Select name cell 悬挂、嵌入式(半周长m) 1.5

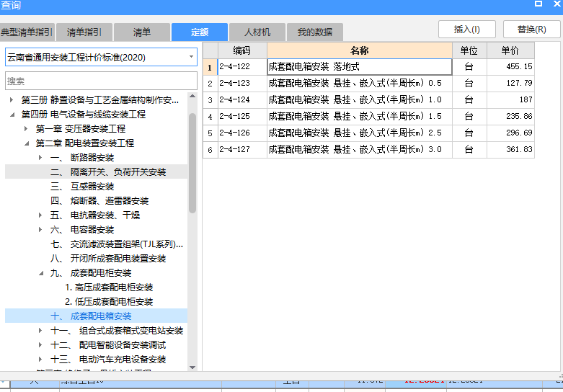[360, 116]
